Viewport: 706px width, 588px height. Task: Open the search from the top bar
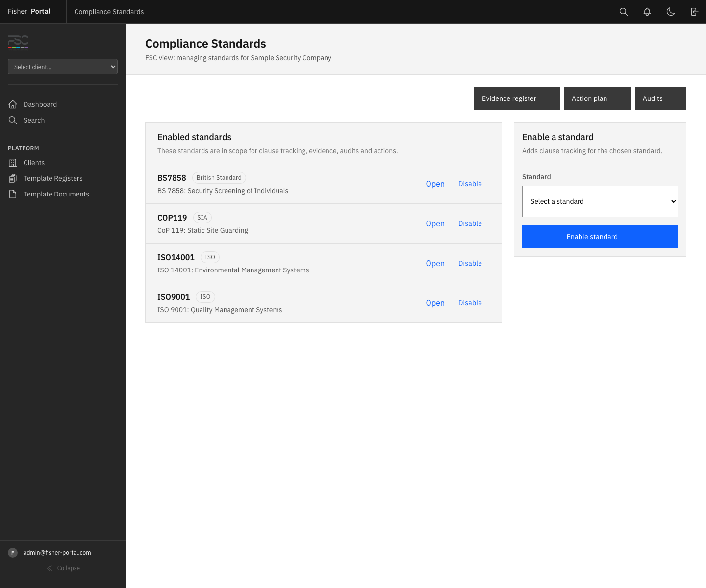pyautogui.click(x=623, y=11)
